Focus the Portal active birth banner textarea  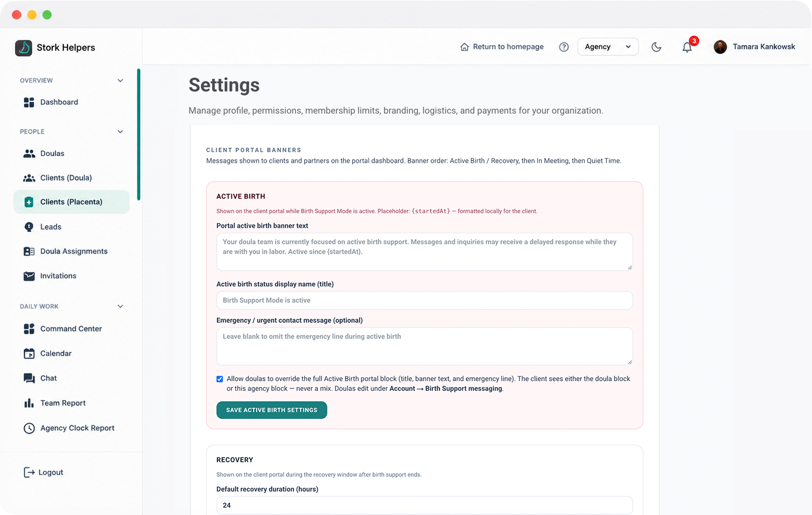425,252
